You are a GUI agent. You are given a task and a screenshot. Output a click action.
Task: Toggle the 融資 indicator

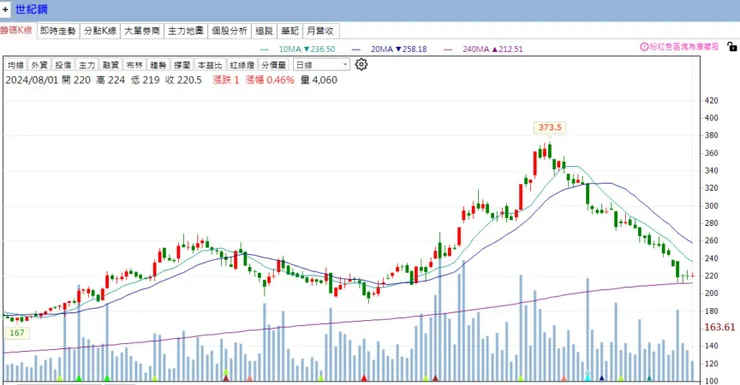(110, 65)
